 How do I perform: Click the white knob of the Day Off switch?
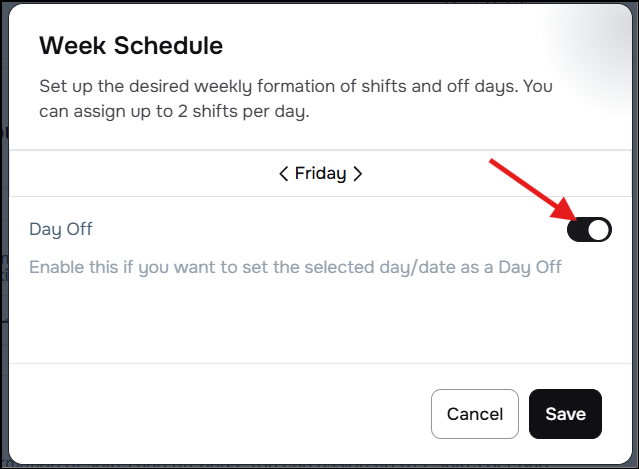[x=599, y=230]
